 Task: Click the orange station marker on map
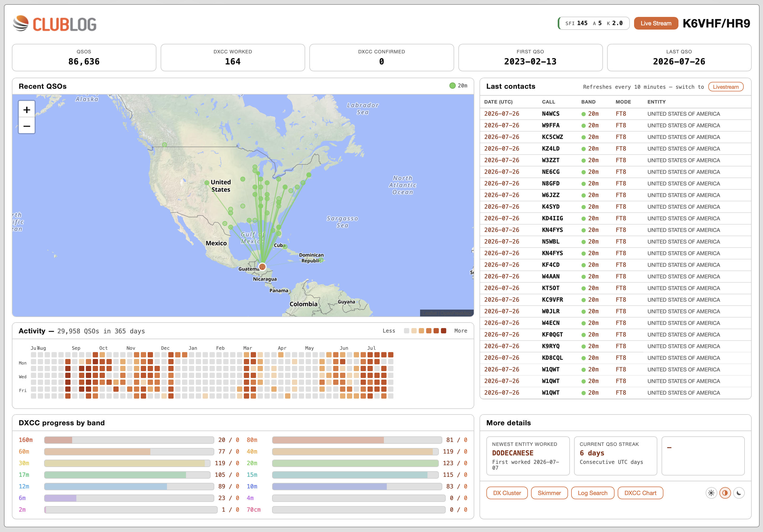click(262, 267)
